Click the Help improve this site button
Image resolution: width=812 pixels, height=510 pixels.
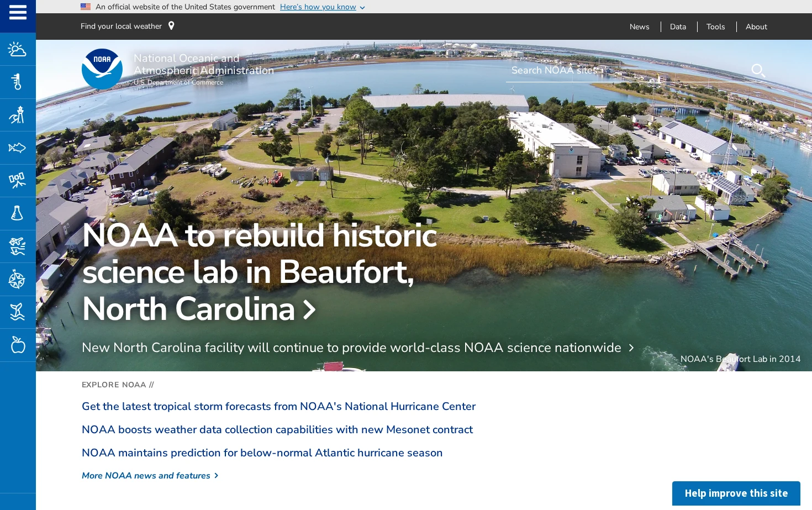point(736,493)
